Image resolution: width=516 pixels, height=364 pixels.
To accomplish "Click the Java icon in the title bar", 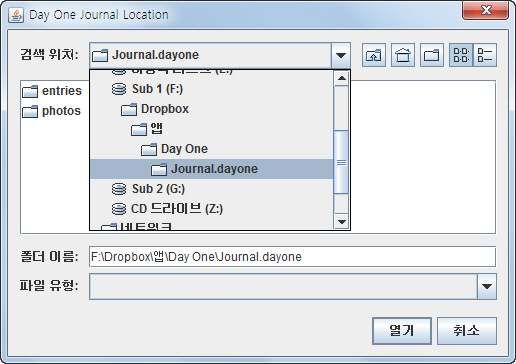I will pyautogui.click(x=16, y=15).
